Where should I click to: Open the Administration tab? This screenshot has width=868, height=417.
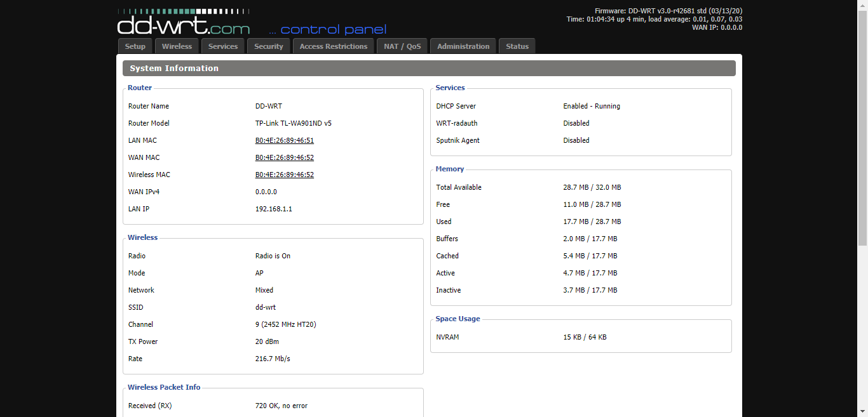[463, 46]
